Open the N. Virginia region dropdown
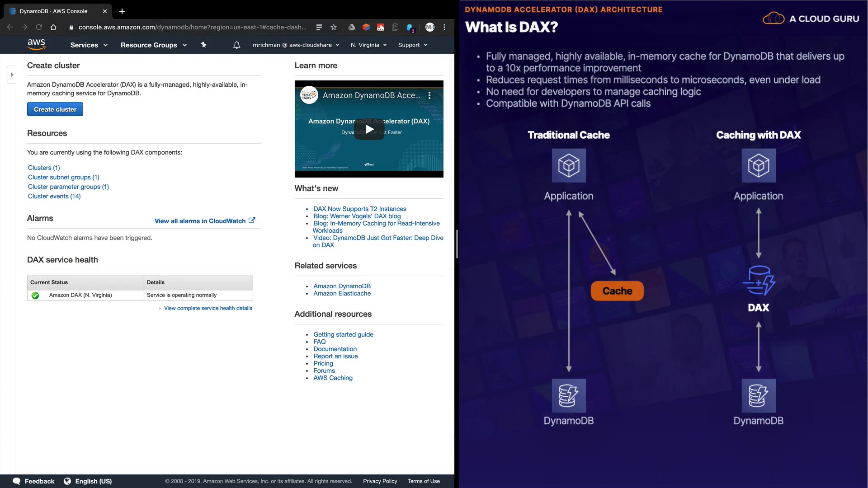 pyautogui.click(x=368, y=45)
